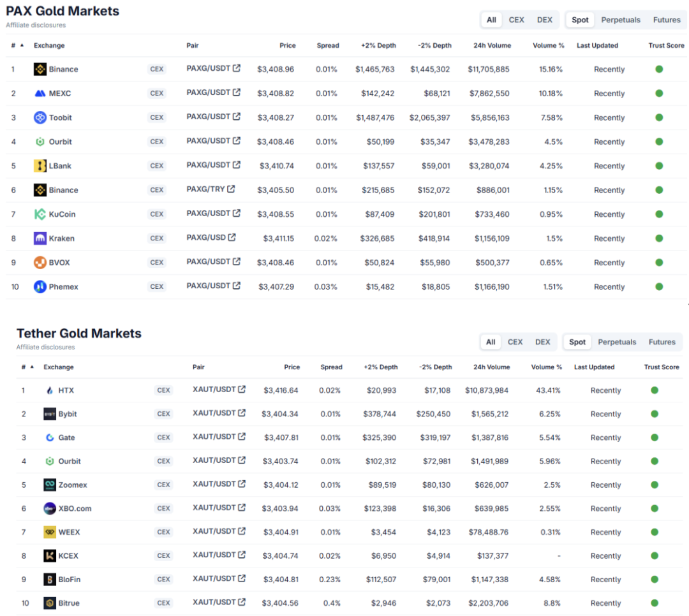Image resolution: width=689 pixels, height=616 pixels.
Task: Click the green trust score dot for Binance PAXG/USDT
Action: tap(659, 69)
